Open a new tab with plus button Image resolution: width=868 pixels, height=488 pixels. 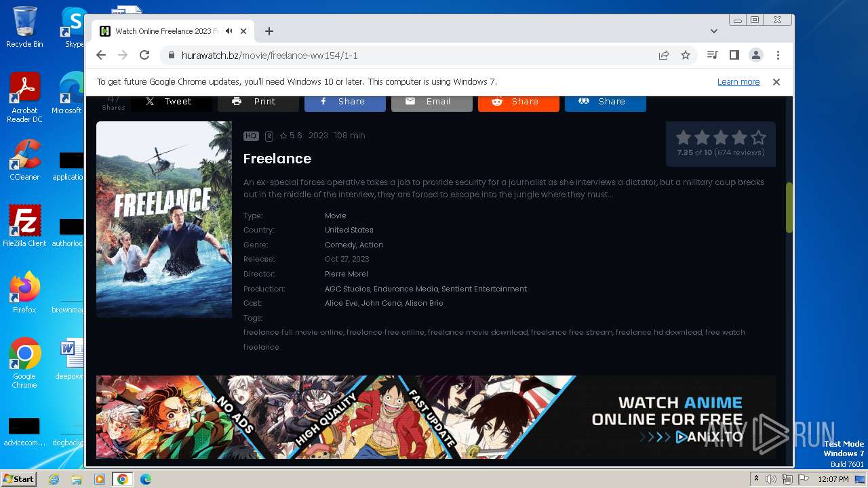pos(269,31)
